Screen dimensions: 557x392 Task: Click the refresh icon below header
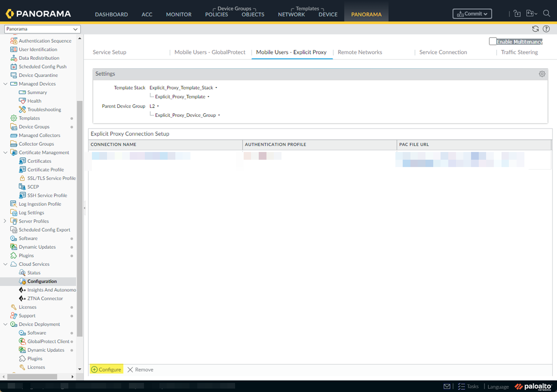535,29
